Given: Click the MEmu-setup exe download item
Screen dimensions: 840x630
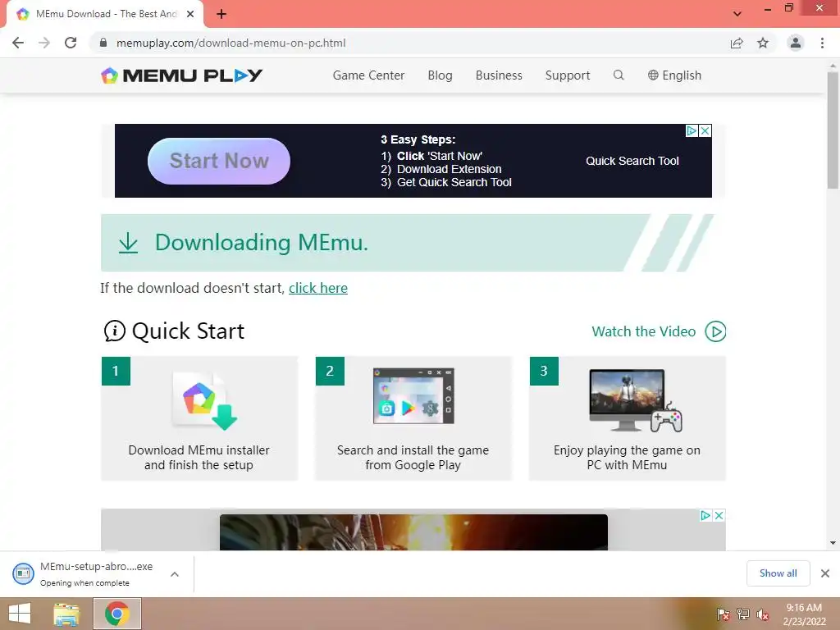Looking at the screenshot, I should pos(85,573).
